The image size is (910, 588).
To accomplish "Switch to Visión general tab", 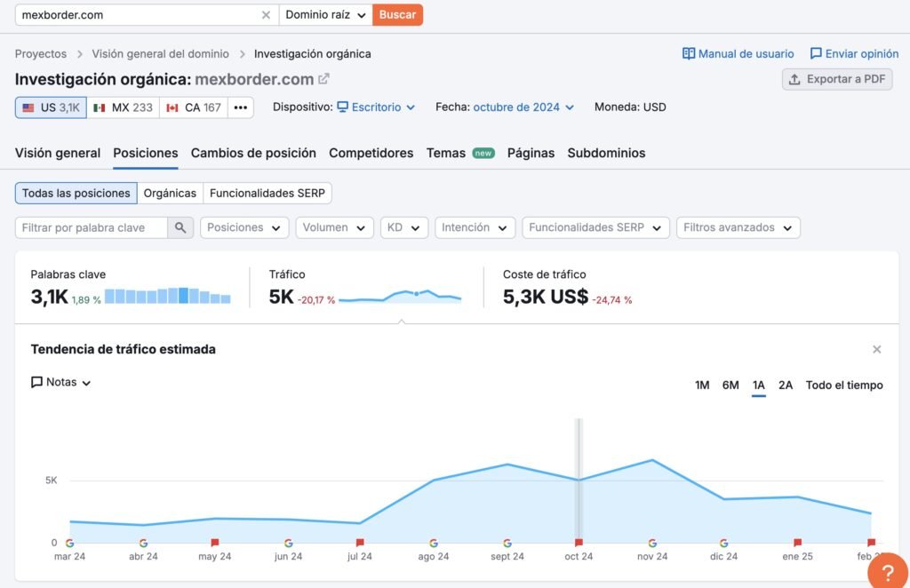I will pos(58,153).
